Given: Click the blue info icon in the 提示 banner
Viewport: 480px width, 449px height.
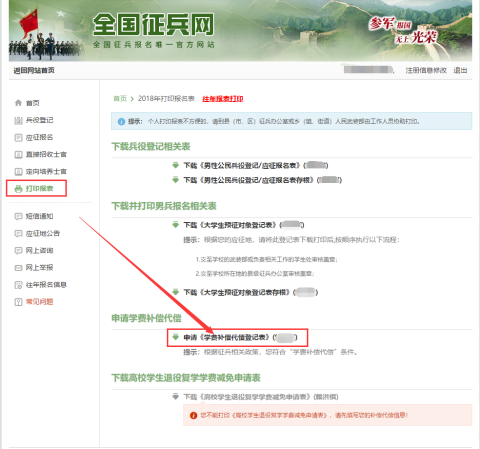Looking at the screenshot, I should point(121,121).
